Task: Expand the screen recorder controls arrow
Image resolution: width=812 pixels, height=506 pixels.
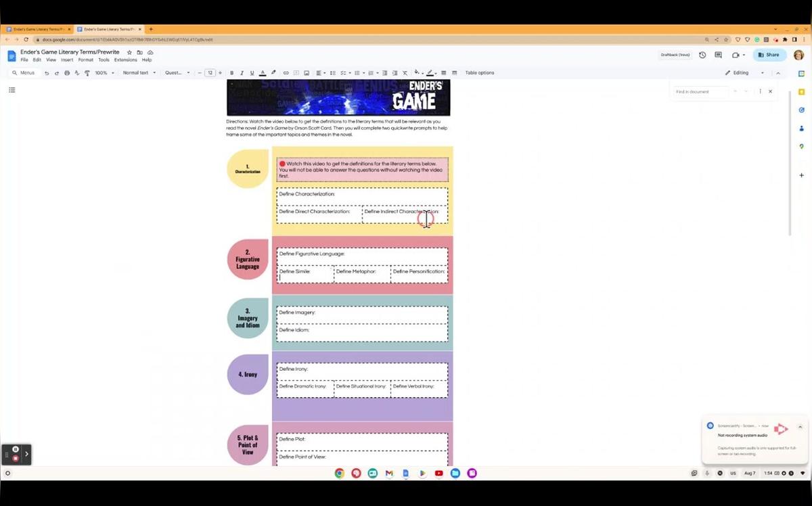Action: 26,454
